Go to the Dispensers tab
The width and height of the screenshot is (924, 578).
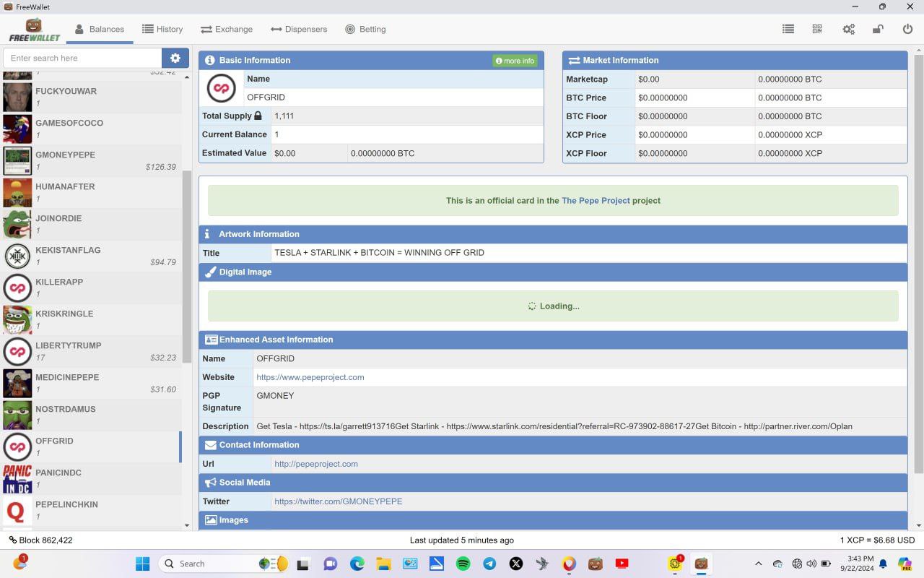(299, 29)
